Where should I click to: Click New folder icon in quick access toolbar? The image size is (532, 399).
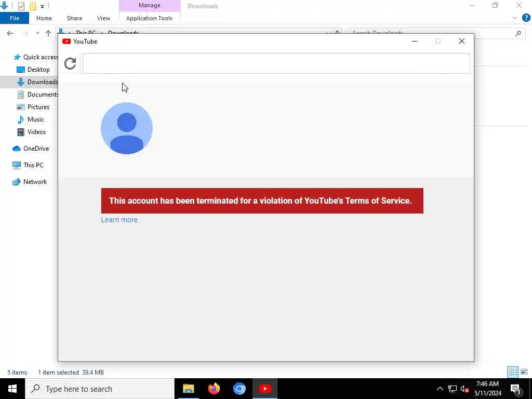click(x=33, y=6)
